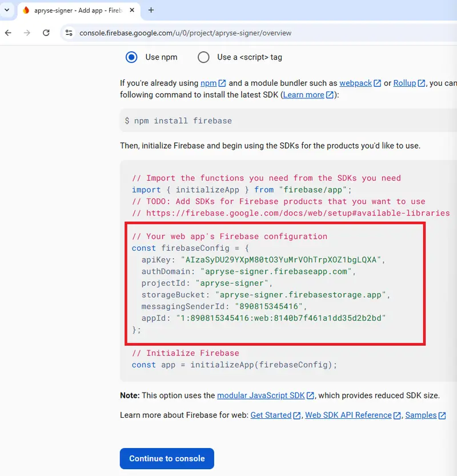Select the Use a script tag option
This screenshot has width=457, height=476.
(x=203, y=57)
